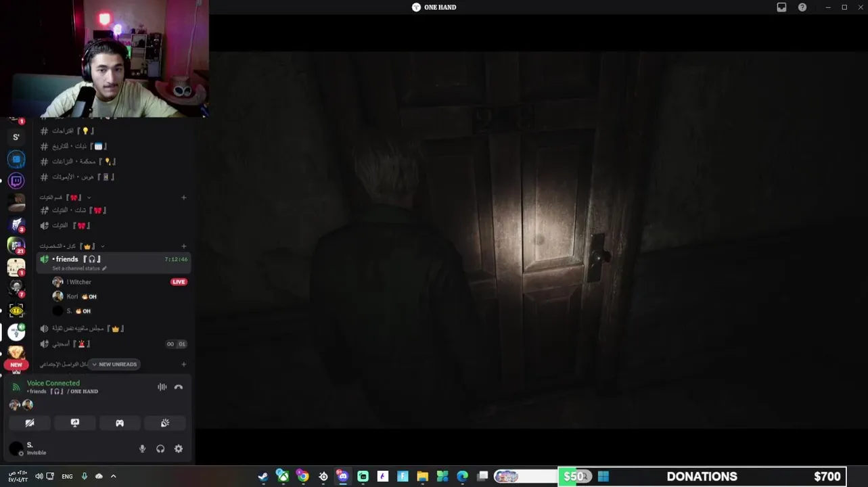Viewport: 868px width, 487px height.
Task: Open server icon with 21 notifications badge
Action: tap(16, 245)
